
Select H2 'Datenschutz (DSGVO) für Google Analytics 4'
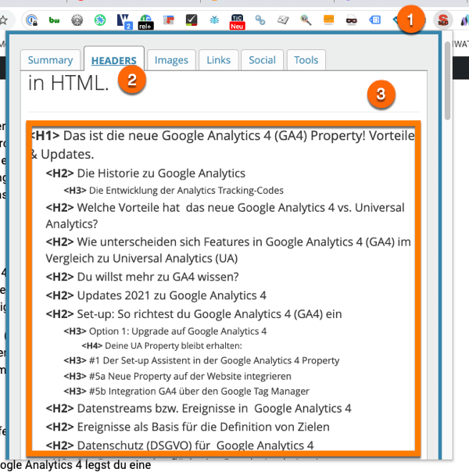point(180,446)
